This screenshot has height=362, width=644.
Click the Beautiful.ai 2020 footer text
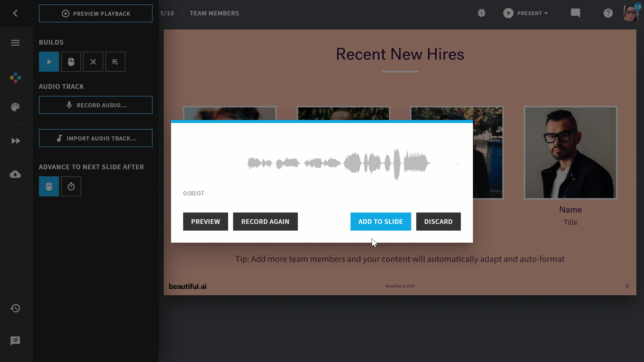click(400, 286)
